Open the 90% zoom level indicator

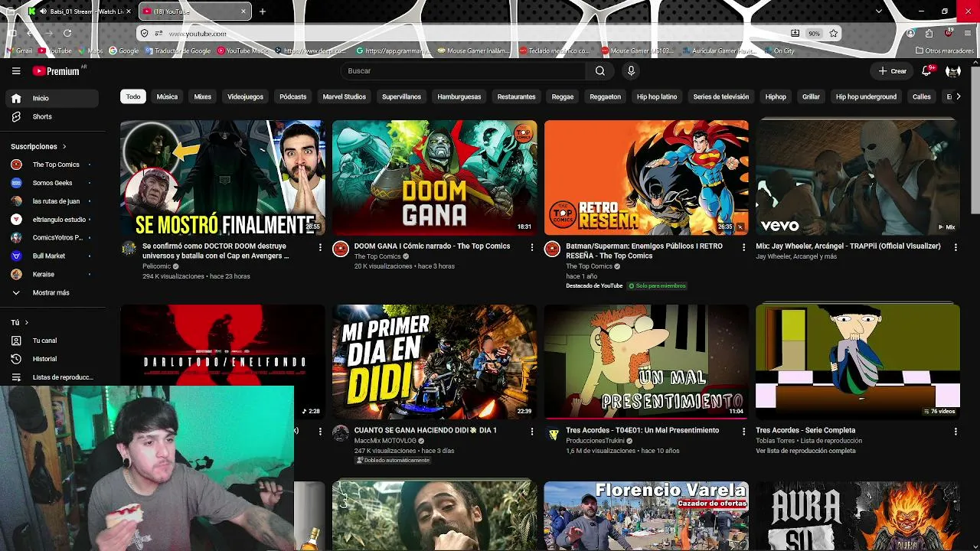click(x=815, y=34)
